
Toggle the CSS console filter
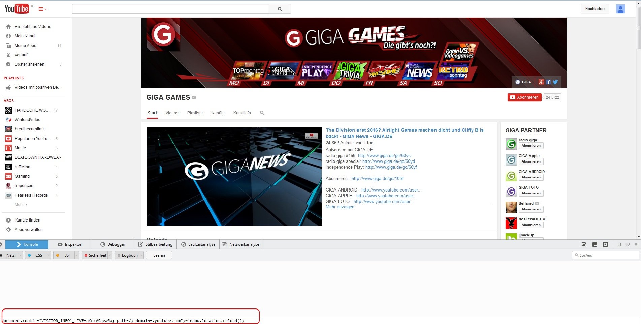(35, 255)
